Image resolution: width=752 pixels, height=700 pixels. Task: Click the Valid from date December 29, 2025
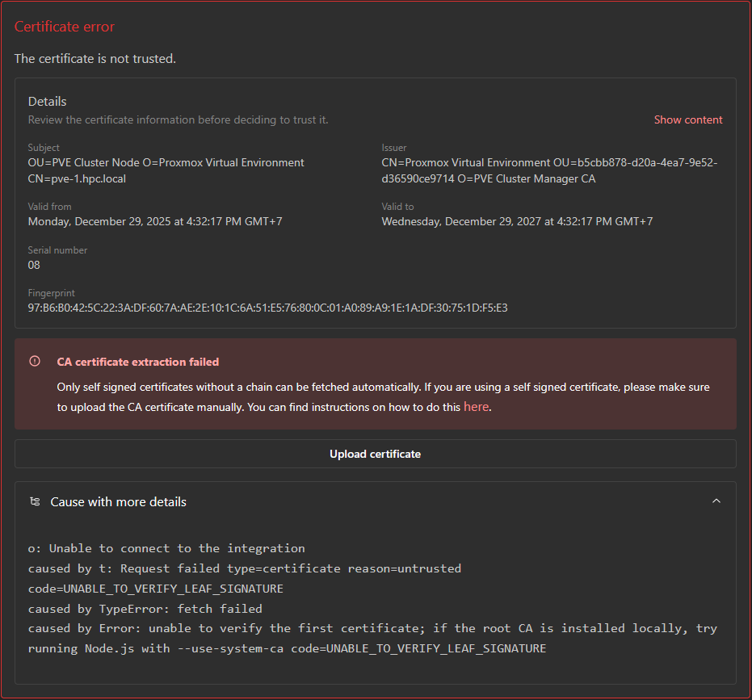click(155, 221)
